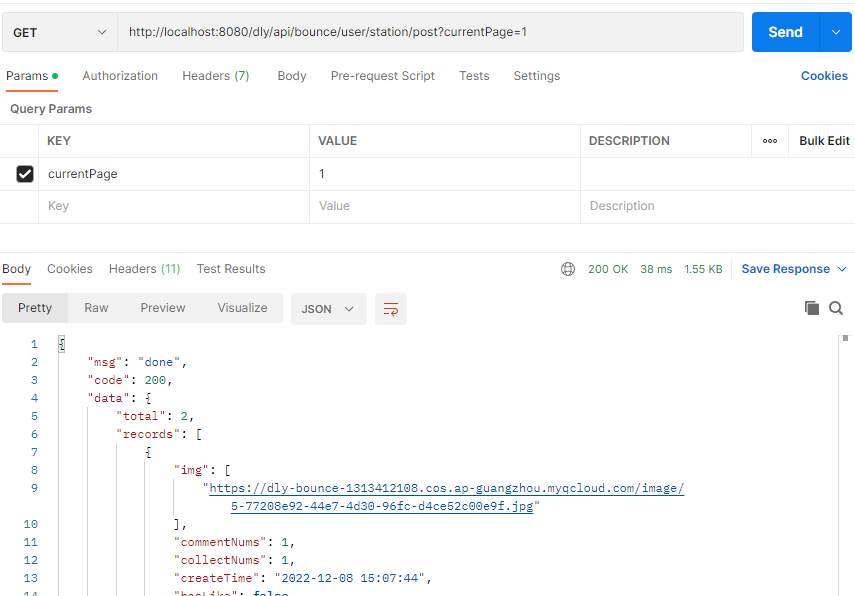The height and width of the screenshot is (596, 855).
Task: Expand the Send button arrow options
Action: pyautogui.click(x=836, y=32)
